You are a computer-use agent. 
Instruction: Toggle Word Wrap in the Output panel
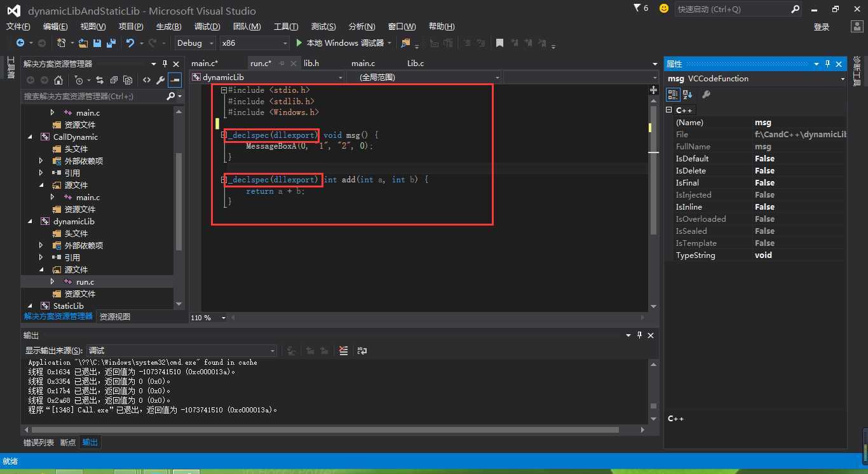point(362,350)
